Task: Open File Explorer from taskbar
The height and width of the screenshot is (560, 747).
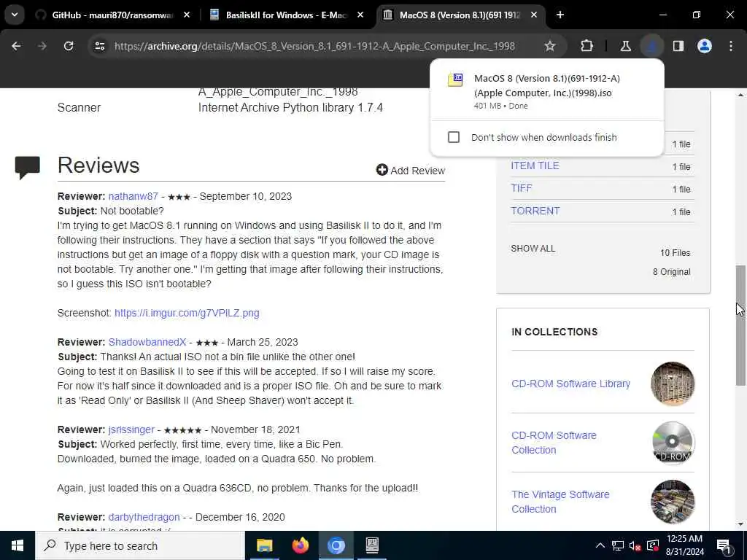Action: coord(264,545)
